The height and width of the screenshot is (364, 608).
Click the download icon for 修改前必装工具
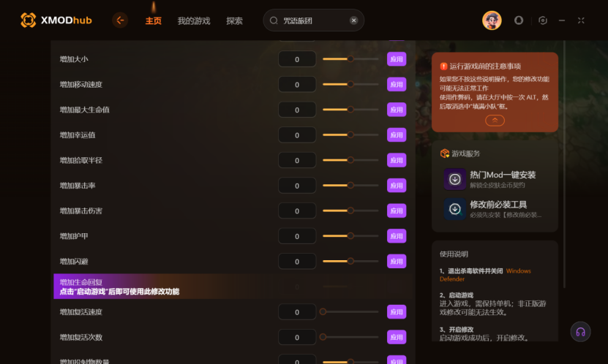tap(455, 209)
